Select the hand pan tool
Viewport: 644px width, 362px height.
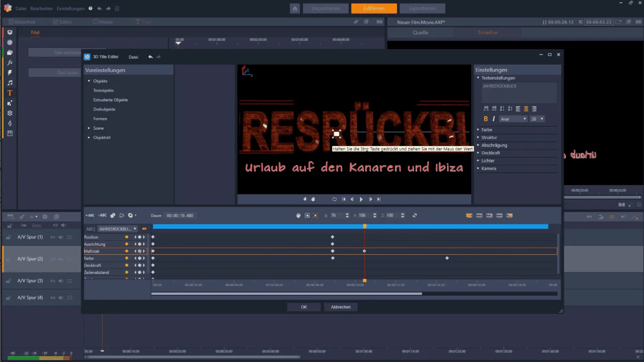(299, 215)
